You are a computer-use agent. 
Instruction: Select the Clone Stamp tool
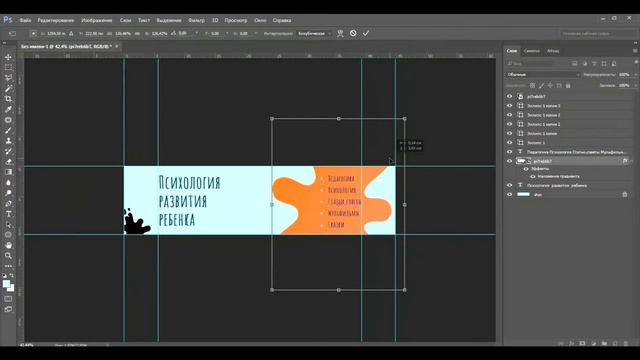pos(8,141)
